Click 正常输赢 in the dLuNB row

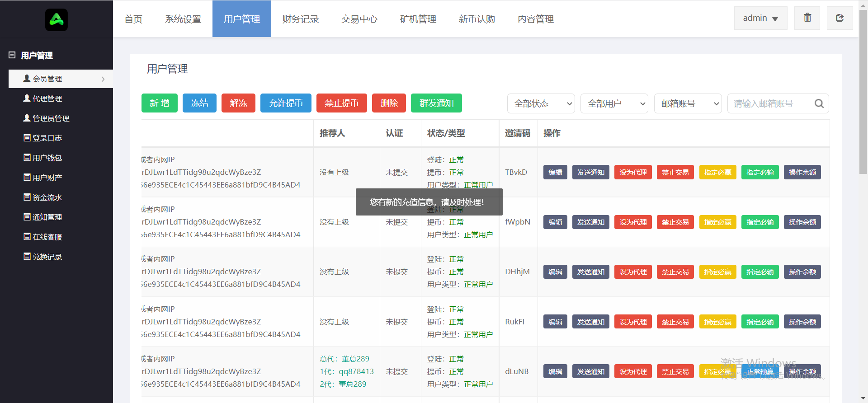(760, 371)
